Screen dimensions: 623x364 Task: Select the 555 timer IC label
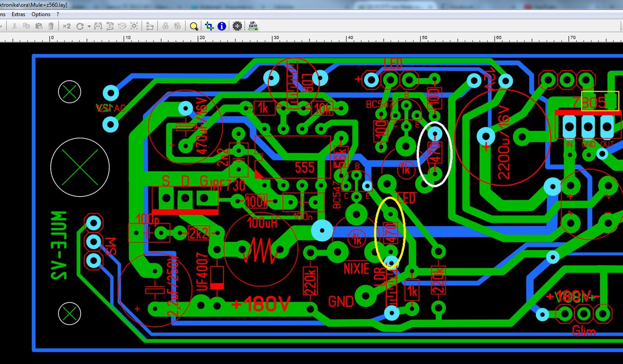click(x=305, y=168)
